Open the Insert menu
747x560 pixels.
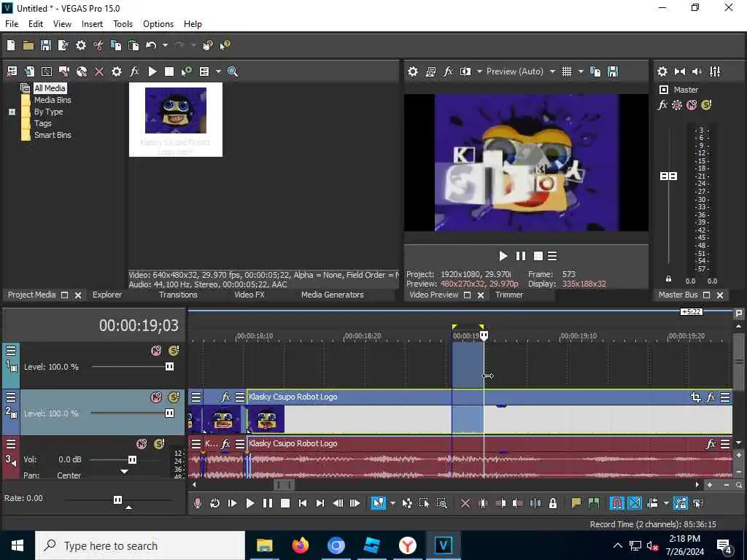92,24
